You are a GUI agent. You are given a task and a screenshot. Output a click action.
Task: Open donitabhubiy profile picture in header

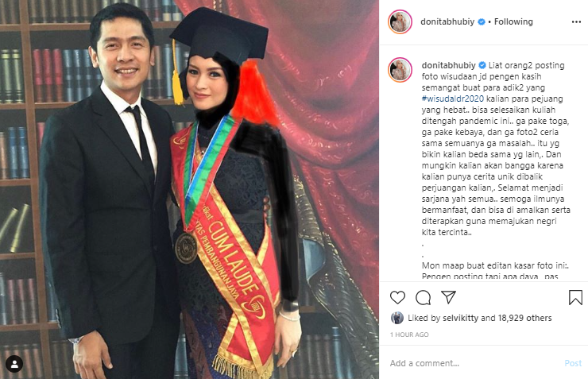(x=400, y=22)
